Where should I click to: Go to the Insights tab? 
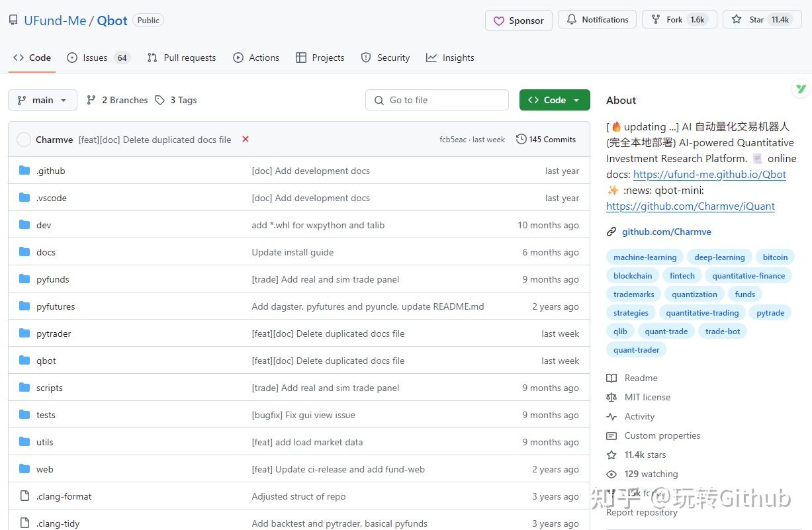450,58
